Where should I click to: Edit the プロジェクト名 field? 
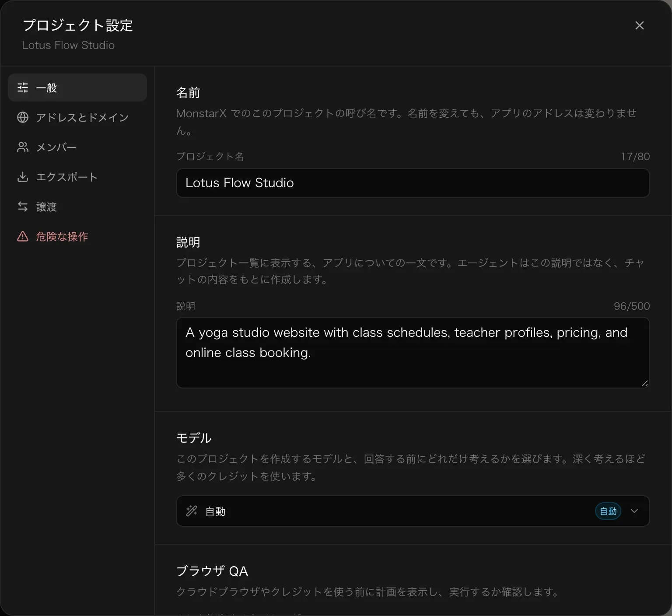point(413,183)
